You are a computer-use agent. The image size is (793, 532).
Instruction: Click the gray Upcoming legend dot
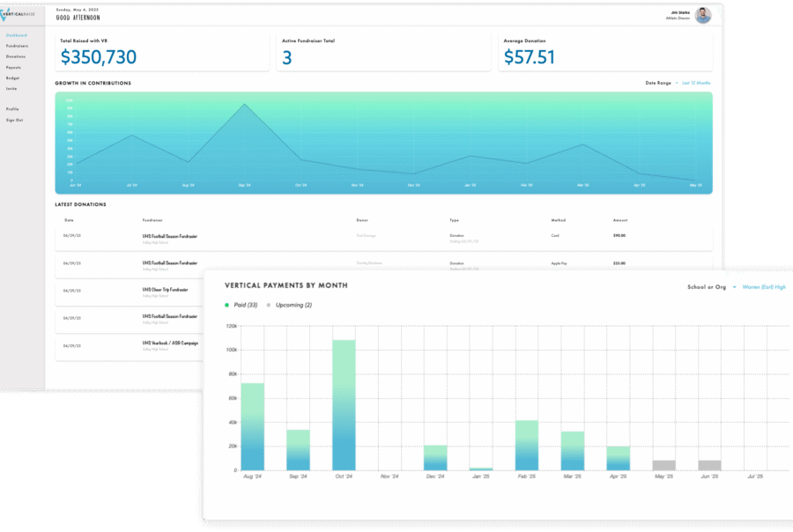(269, 305)
